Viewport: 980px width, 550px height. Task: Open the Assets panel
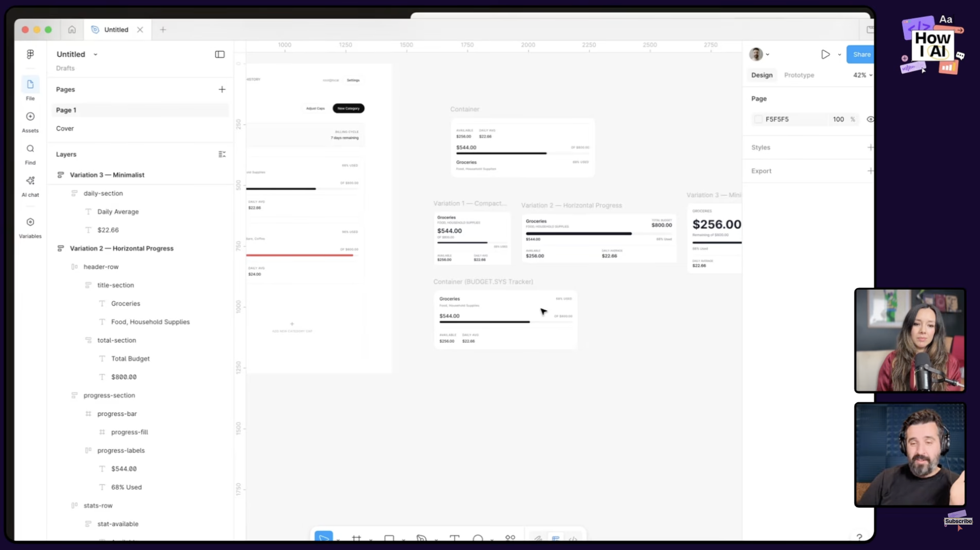30,116
